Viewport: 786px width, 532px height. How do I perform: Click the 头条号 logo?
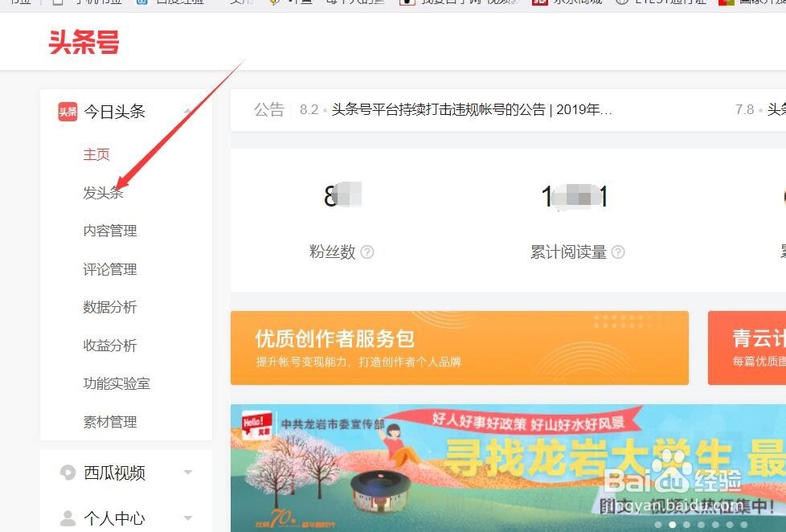84,42
